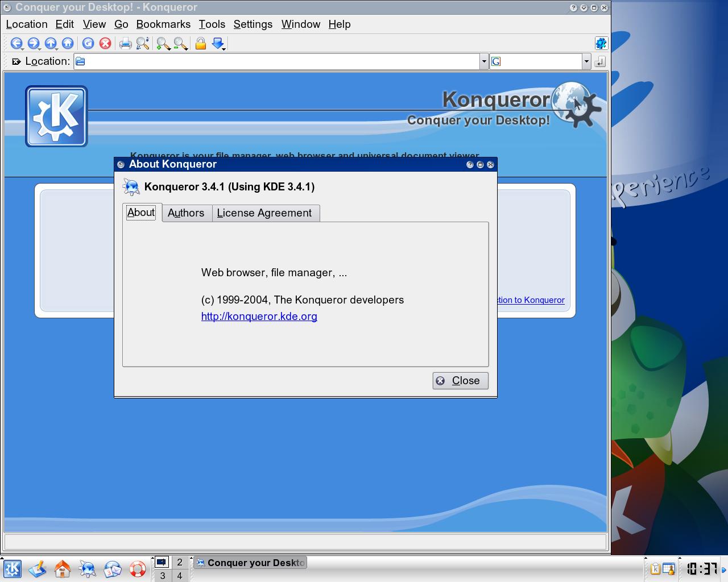Click the dialog's title bar help button
This screenshot has height=582, width=728.
pyautogui.click(x=470, y=164)
